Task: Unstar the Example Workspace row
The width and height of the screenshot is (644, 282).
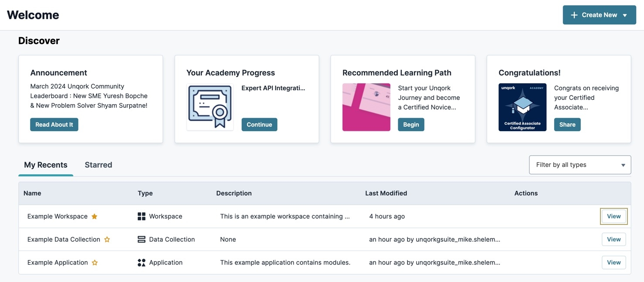Action: click(94, 217)
